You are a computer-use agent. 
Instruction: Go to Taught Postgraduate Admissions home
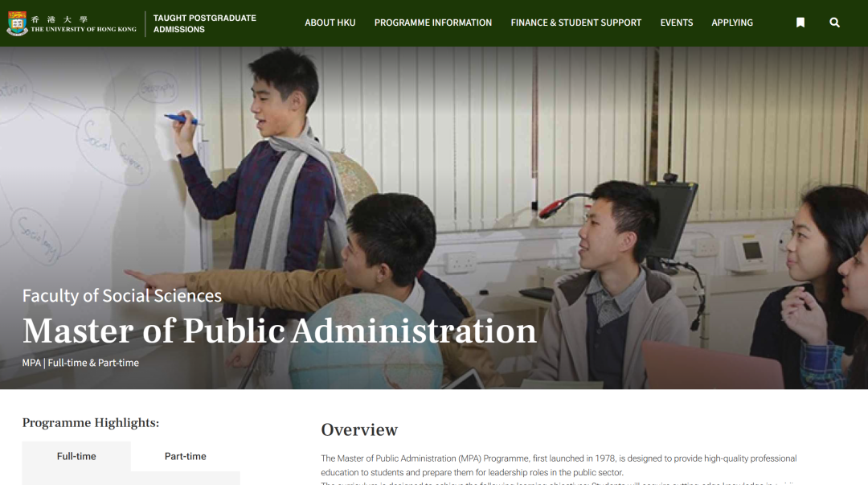pos(204,23)
